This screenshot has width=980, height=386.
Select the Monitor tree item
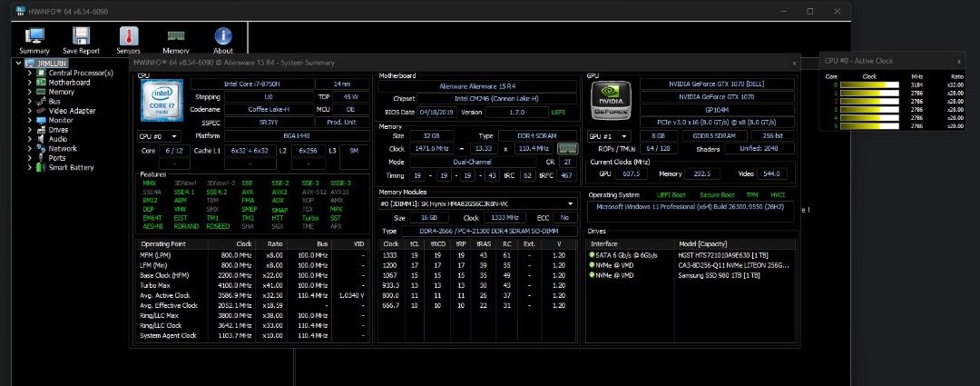62,120
